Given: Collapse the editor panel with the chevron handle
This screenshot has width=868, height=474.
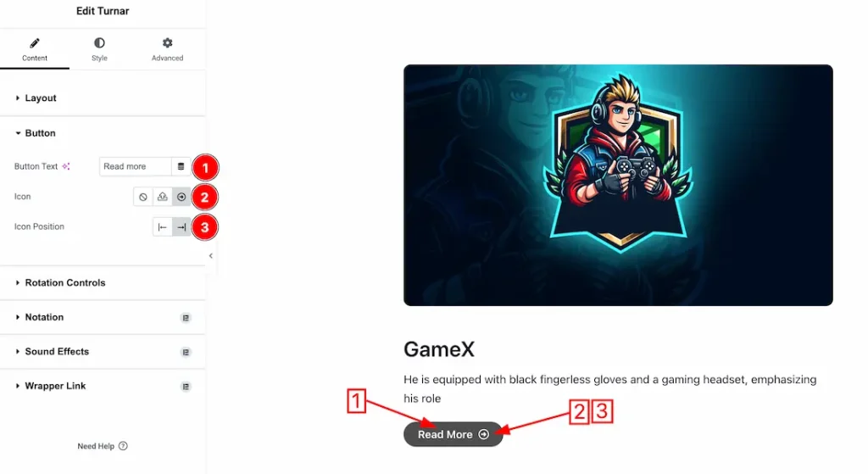Looking at the screenshot, I should click(x=211, y=256).
